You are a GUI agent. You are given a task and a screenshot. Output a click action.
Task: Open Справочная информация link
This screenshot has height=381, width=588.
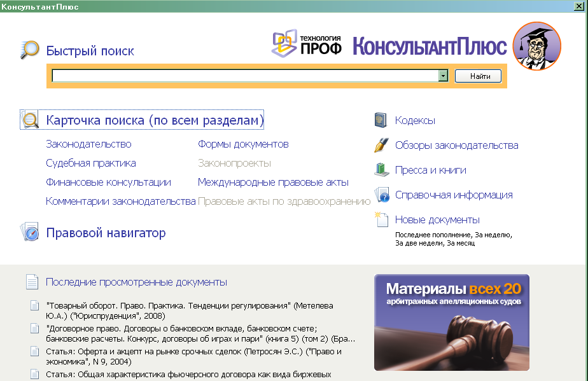click(x=454, y=195)
